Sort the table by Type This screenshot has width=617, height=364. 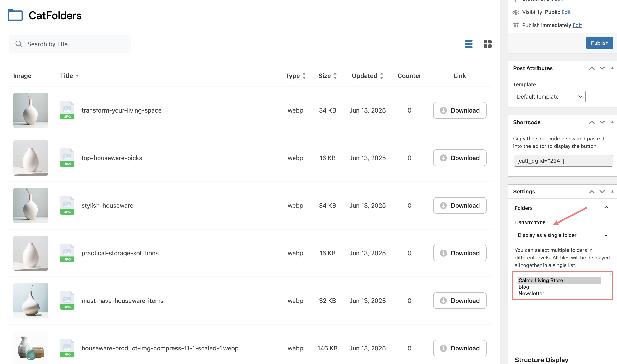[x=295, y=76]
